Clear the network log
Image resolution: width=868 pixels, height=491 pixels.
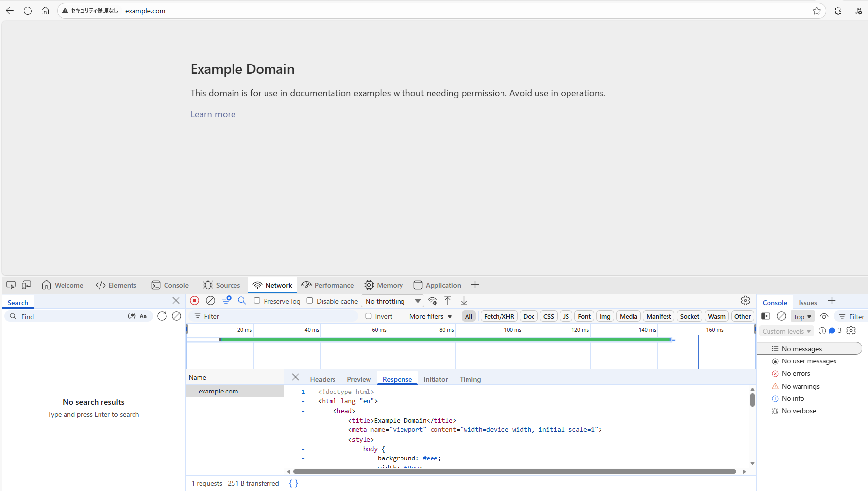click(x=210, y=301)
